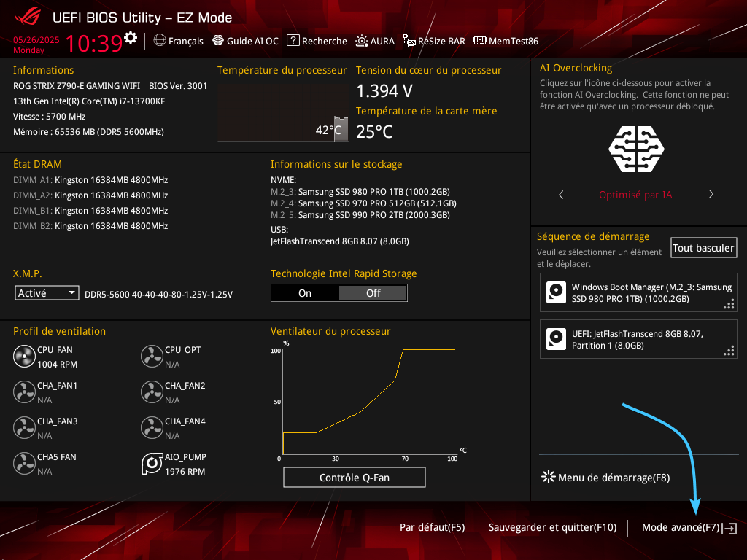Click Windows Boot Manager disk icon
Viewport: 747px width, 560px height.
pyautogui.click(x=556, y=292)
